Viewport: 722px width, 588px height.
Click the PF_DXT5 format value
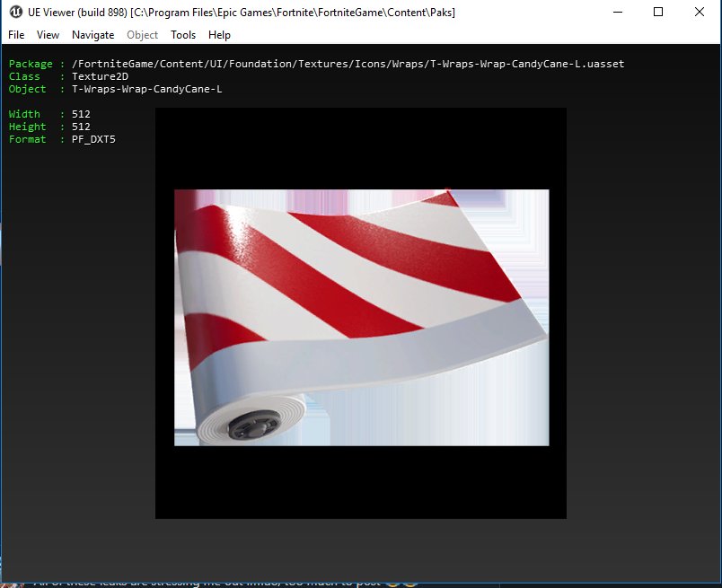coord(93,139)
